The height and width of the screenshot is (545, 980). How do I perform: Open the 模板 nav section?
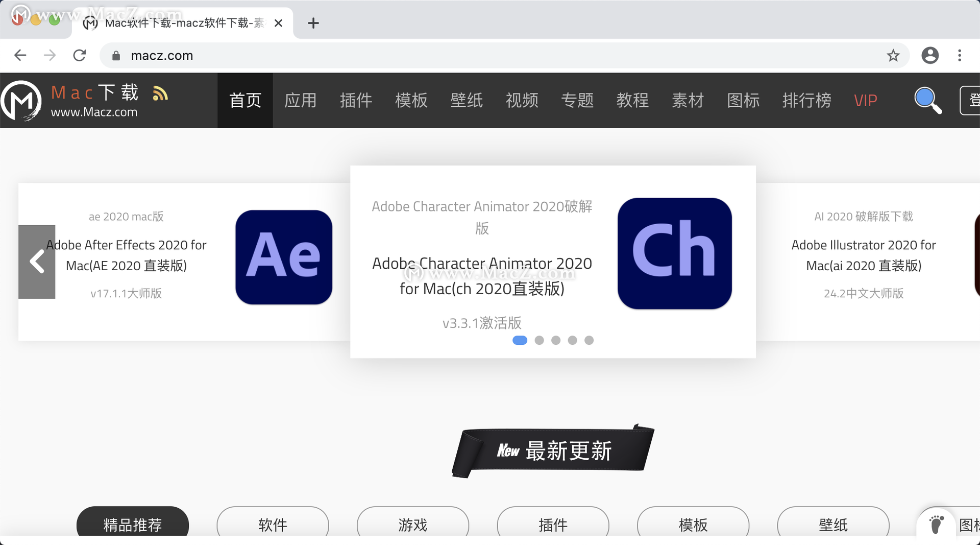pyautogui.click(x=411, y=100)
